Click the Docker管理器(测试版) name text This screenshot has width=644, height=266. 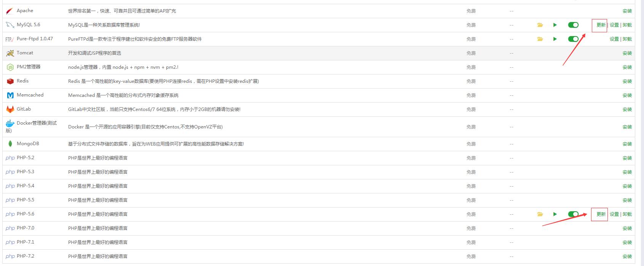[31, 127]
